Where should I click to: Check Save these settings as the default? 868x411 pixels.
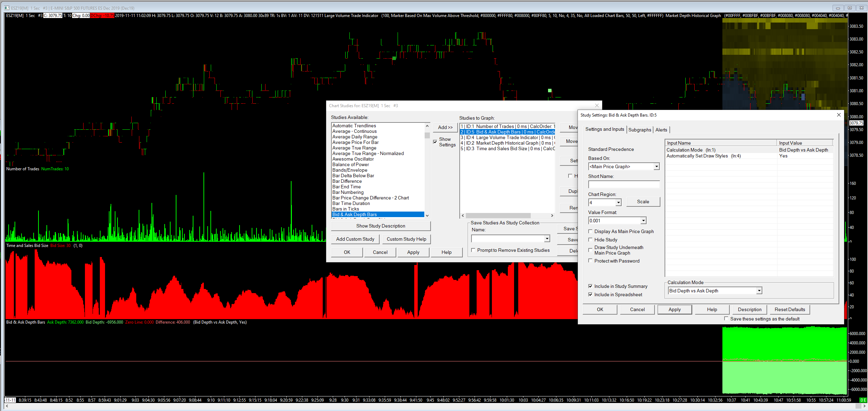726,318
